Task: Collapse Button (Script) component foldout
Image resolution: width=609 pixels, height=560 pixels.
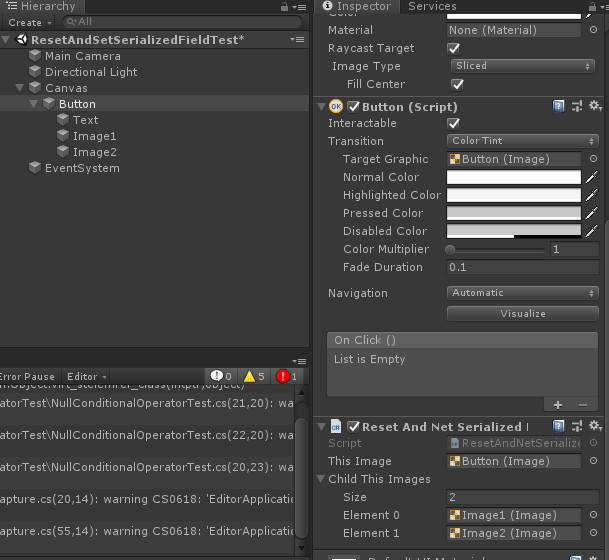Action: click(321, 106)
